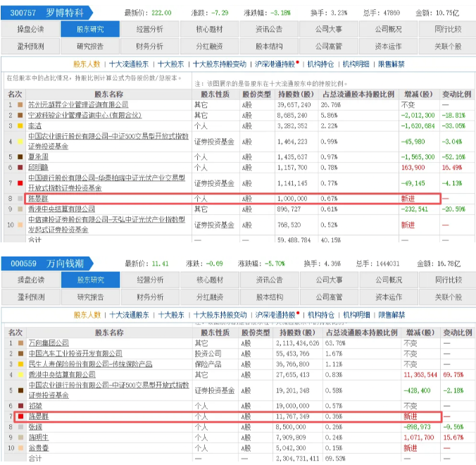The width and height of the screenshot is (476, 465).
Task: Open 关联个股 tab in 万向钱潮 panel
Action: coord(449,297)
